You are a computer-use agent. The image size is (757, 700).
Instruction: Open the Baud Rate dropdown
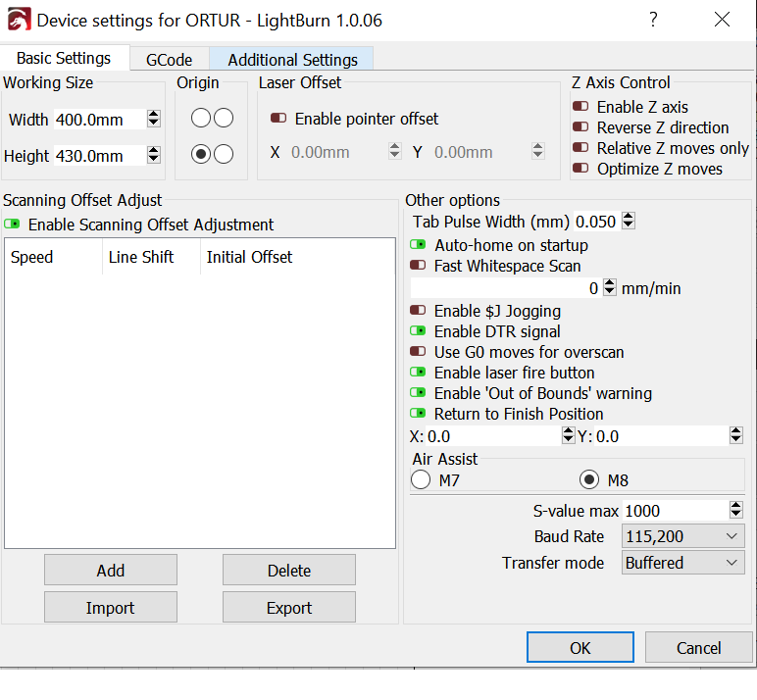point(682,536)
